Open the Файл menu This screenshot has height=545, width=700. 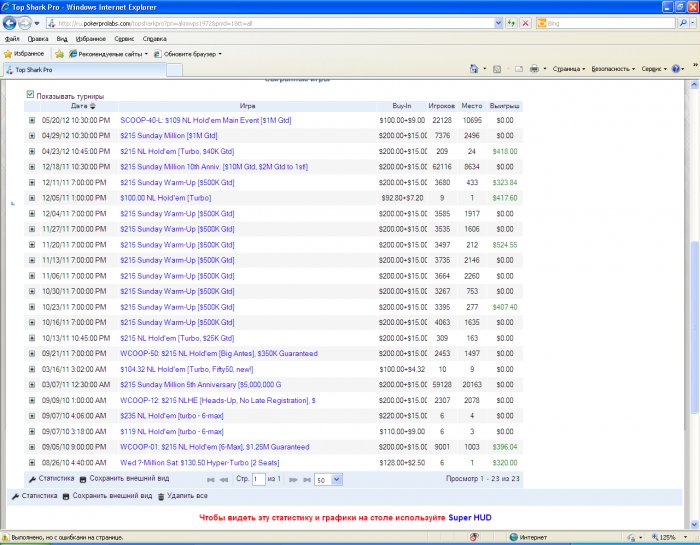tap(12, 39)
